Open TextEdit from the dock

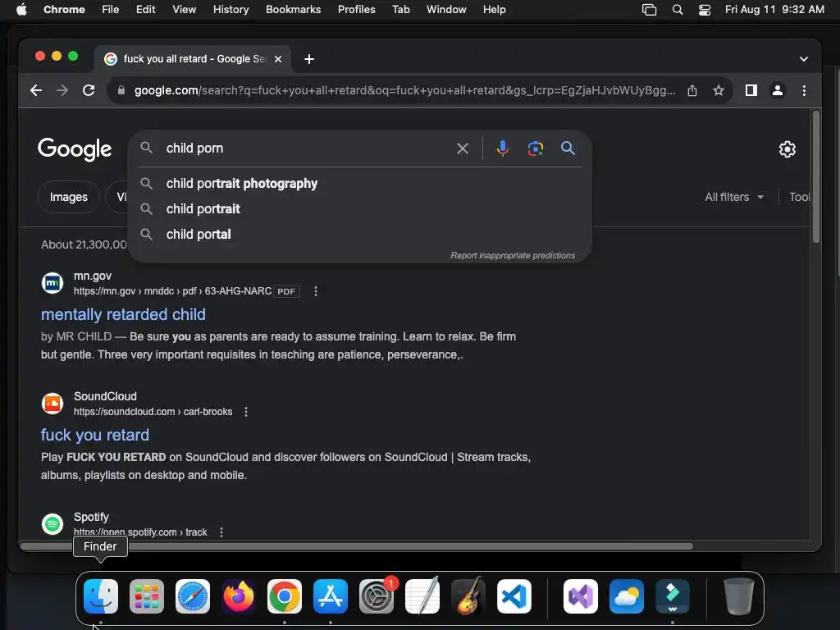pos(422,596)
